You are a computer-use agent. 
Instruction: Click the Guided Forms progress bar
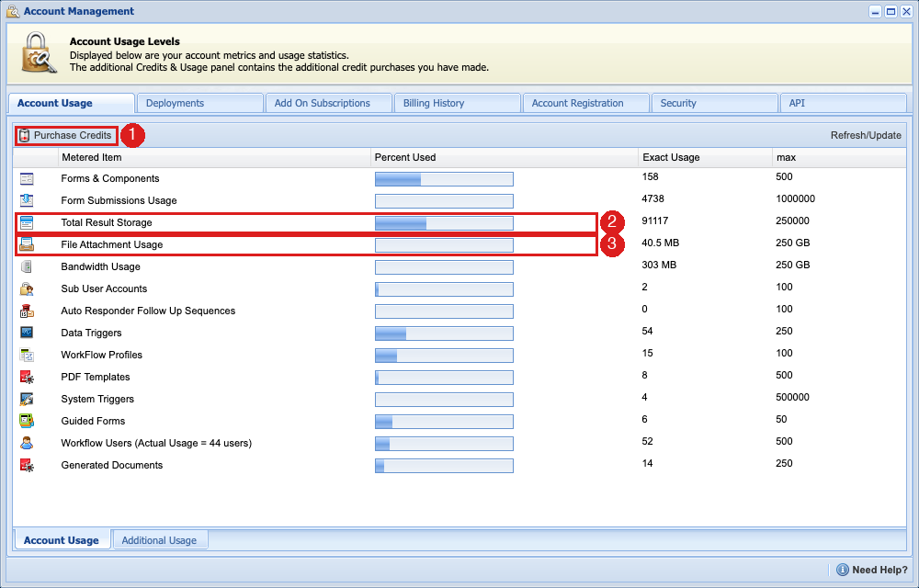[x=444, y=422]
